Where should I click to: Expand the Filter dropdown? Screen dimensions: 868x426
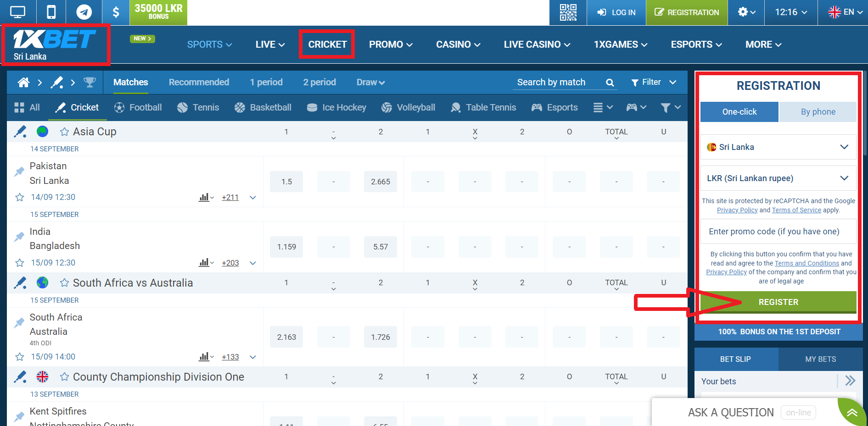coord(654,82)
